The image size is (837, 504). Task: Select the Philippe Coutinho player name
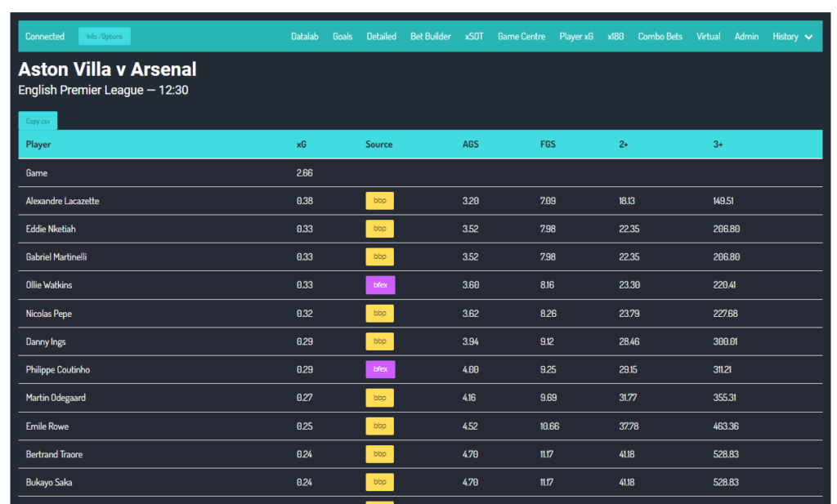(x=58, y=369)
